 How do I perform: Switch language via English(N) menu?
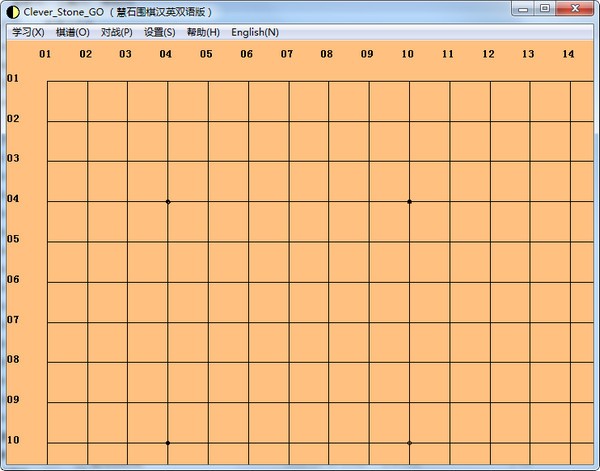coord(255,33)
